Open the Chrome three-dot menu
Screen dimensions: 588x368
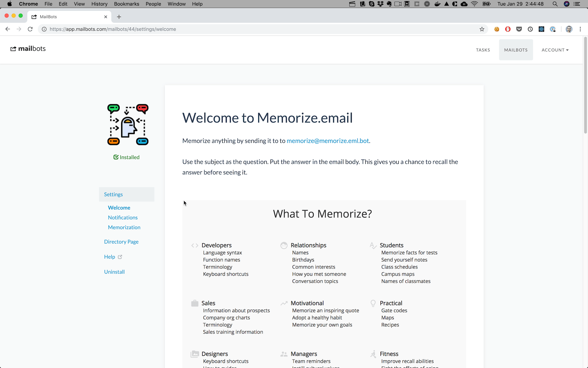point(580,29)
